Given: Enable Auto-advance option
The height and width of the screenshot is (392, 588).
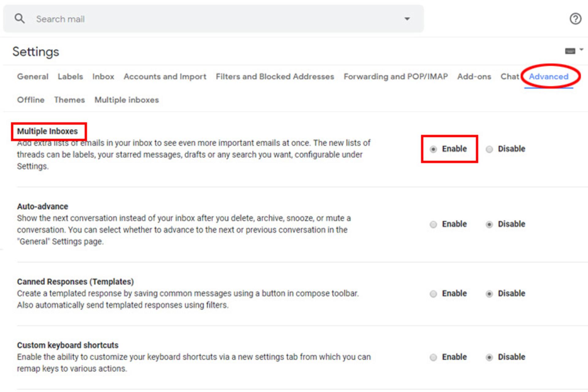Looking at the screenshot, I should pos(433,224).
